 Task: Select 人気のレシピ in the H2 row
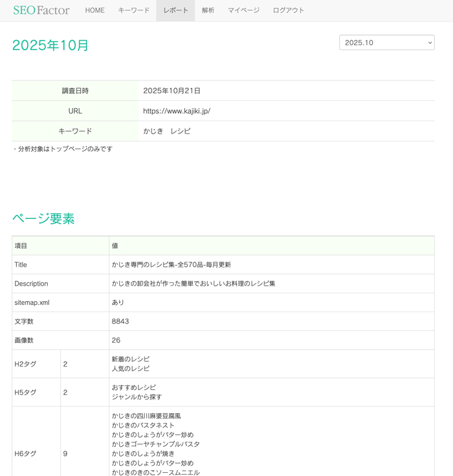coord(130,368)
